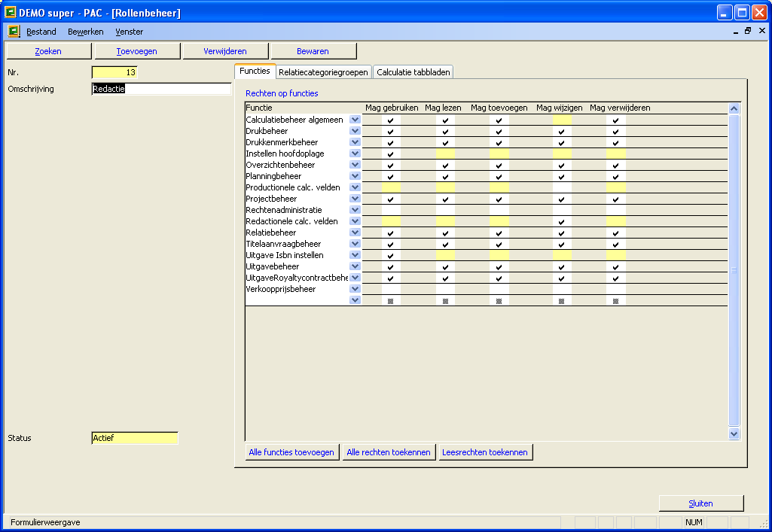Toggle Mag lezen for Relatiebeheer
Image resolution: width=772 pixels, height=532 pixels.
point(445,233)
